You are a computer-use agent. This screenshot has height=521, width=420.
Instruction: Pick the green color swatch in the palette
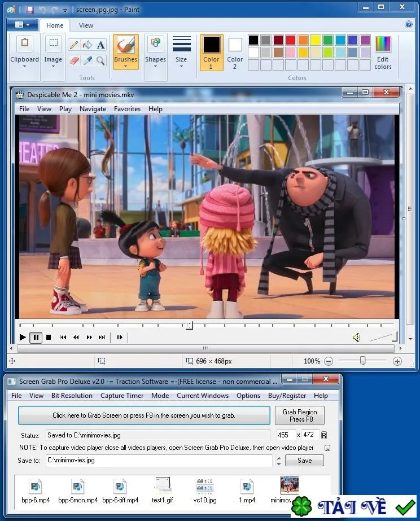(328, 40)
